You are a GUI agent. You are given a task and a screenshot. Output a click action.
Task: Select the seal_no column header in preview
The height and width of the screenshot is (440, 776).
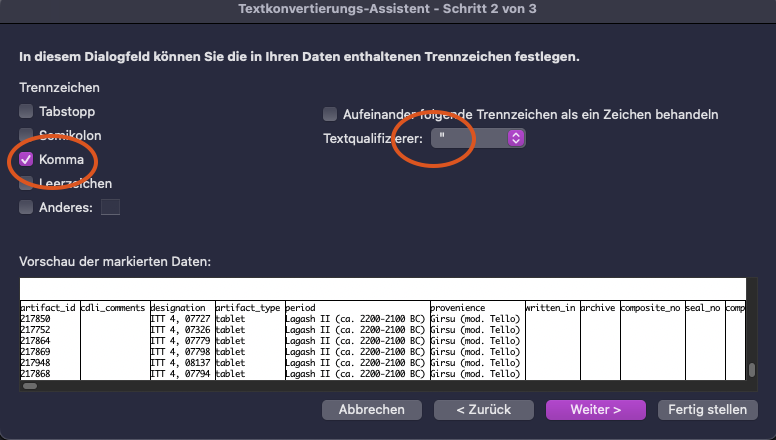coord(703,308)
